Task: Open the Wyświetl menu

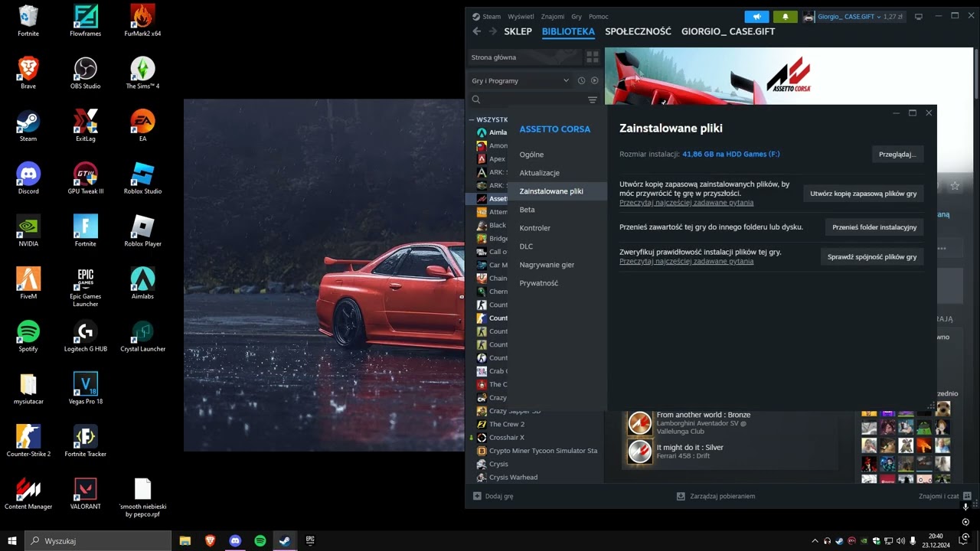Action: coord(521,16)
